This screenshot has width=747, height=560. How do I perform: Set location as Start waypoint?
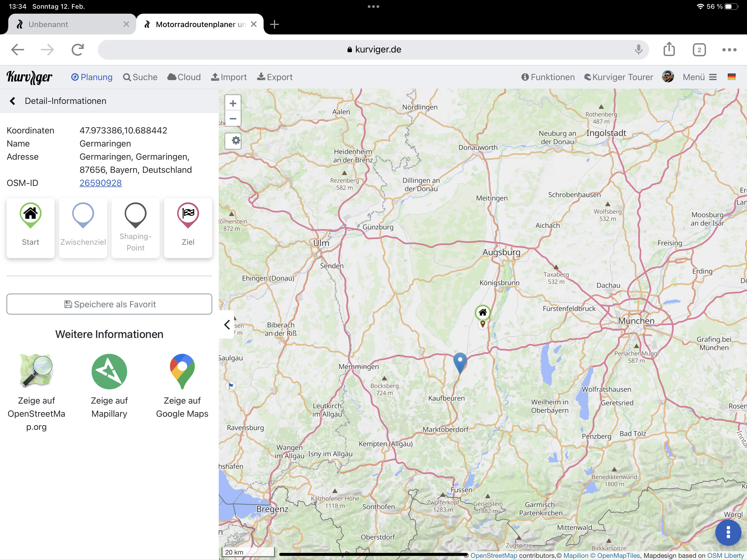[30, 227]
